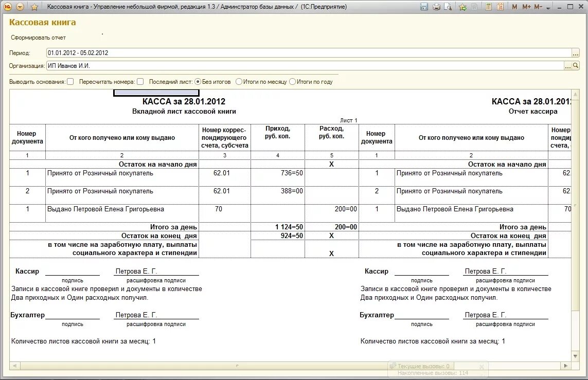This screenshot has height=380, width=588.
Task: Click Петрова Е. Г. next to left Кассир
Action: click(x=136, y=271)
